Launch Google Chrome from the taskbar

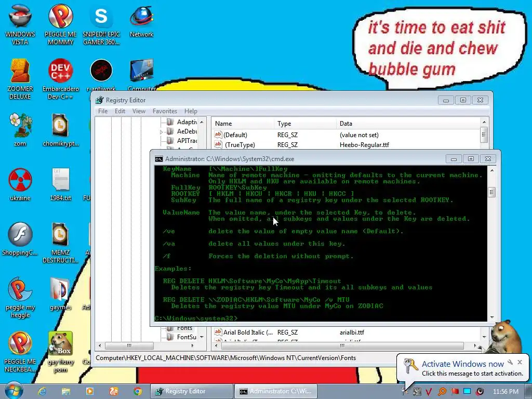(137, 391)
